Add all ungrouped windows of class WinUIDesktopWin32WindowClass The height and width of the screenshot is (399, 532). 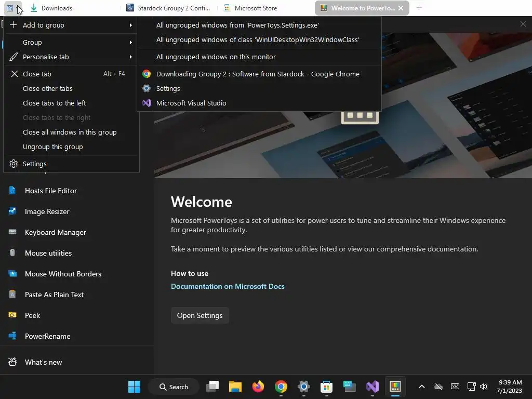tap(259, 39)
